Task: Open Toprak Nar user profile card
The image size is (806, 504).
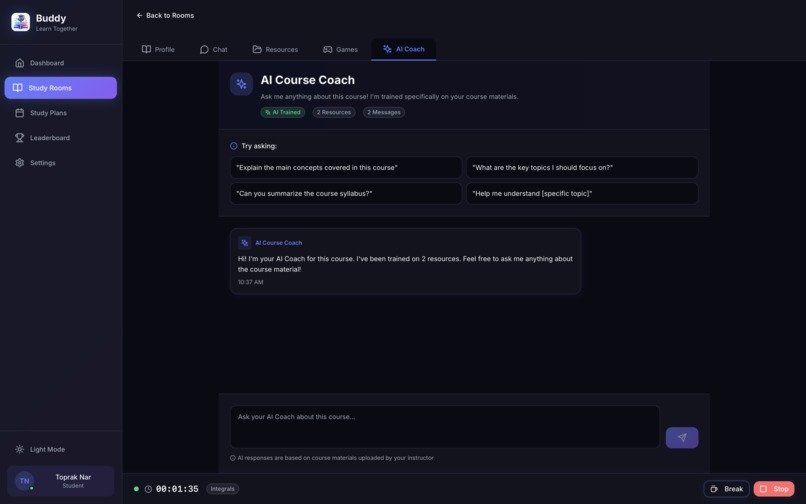Action: [x=61, y=481]
